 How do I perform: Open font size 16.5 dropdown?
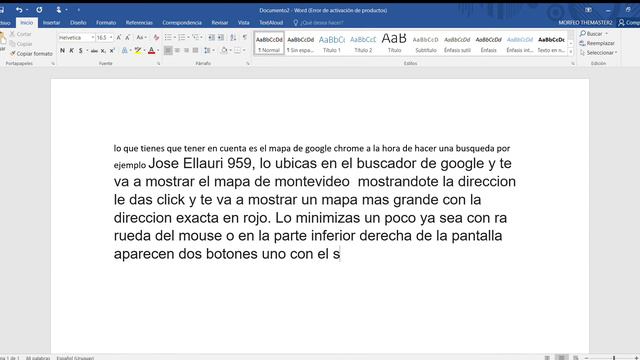point(111,38)
